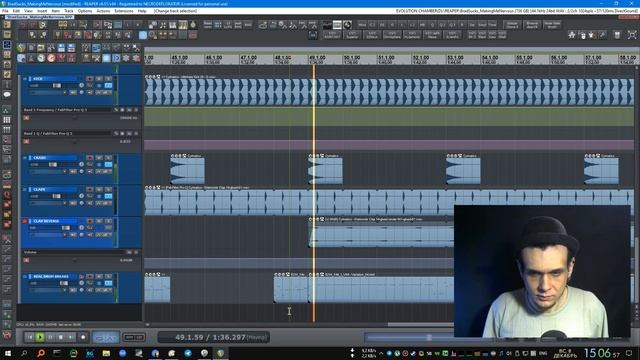The image size is (640, 360).
Task: Open the Windows Start menu
Action: click(x=7, y=353)
